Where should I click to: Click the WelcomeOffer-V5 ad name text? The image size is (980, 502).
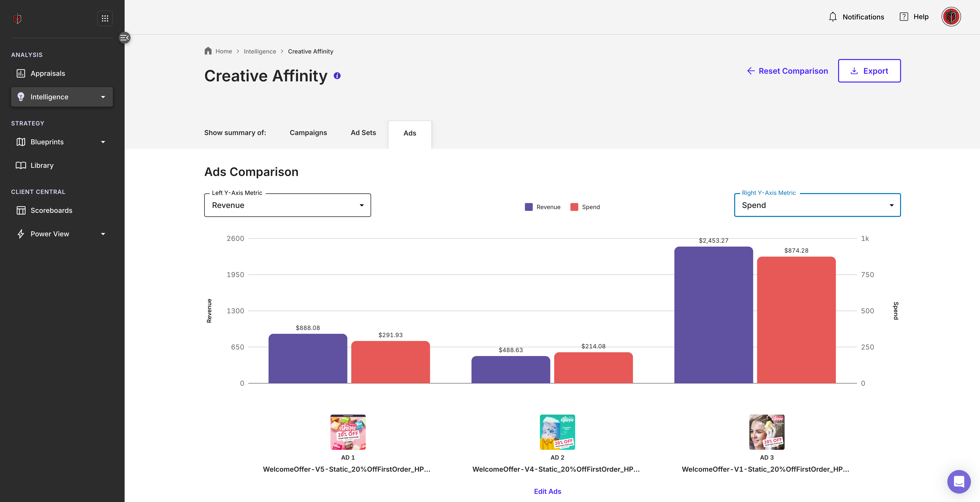347,469
